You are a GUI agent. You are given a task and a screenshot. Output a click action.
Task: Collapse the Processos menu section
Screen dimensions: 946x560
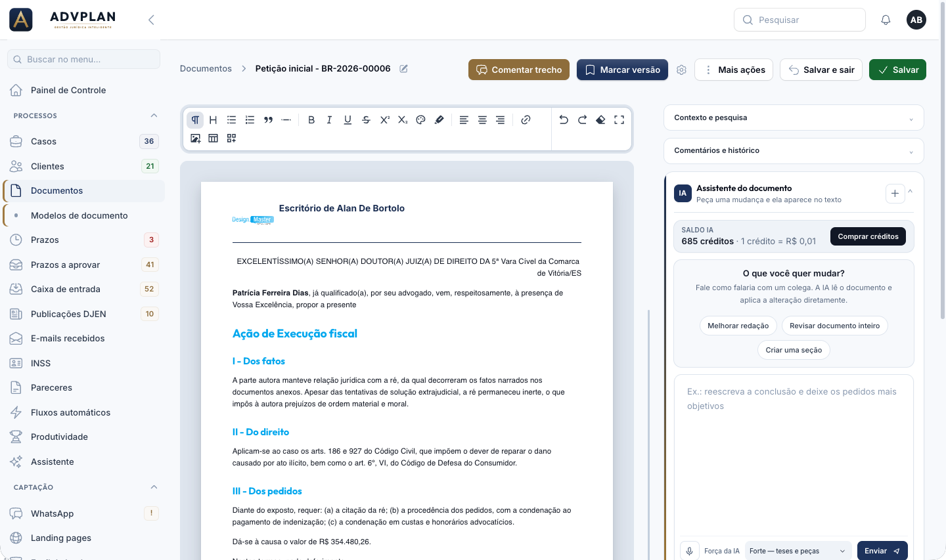pos(154,116)
